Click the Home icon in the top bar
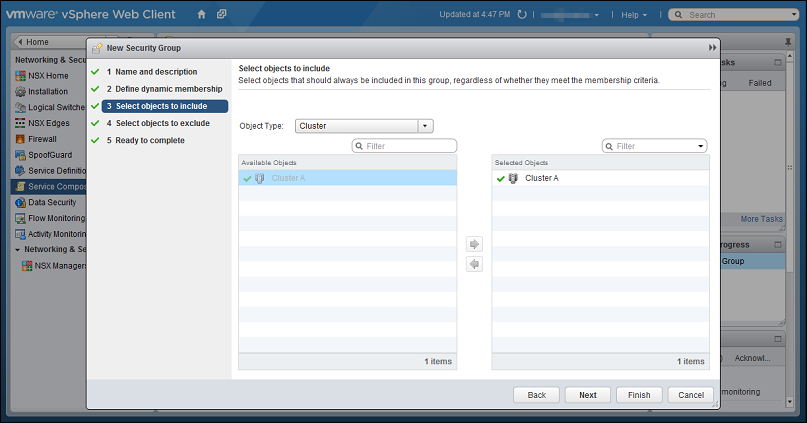Screen dimensions: 807x423 click(202, 15)
